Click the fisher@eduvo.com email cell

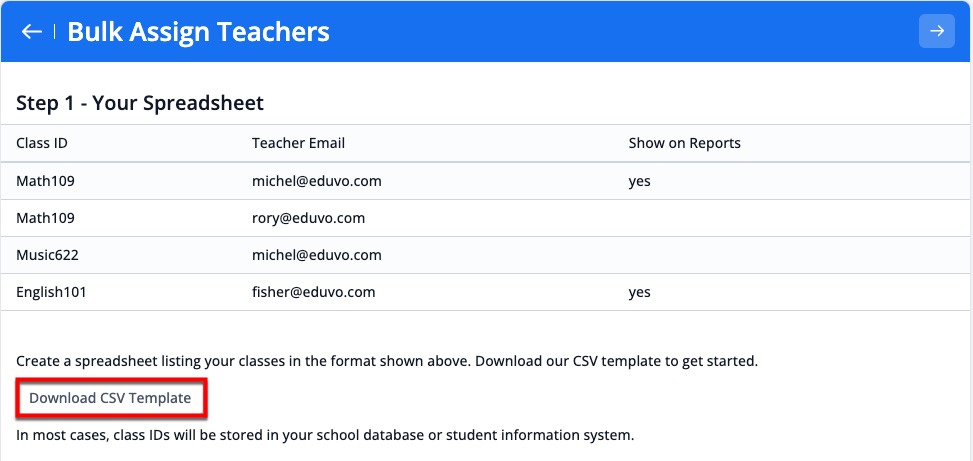click(313, 292)
